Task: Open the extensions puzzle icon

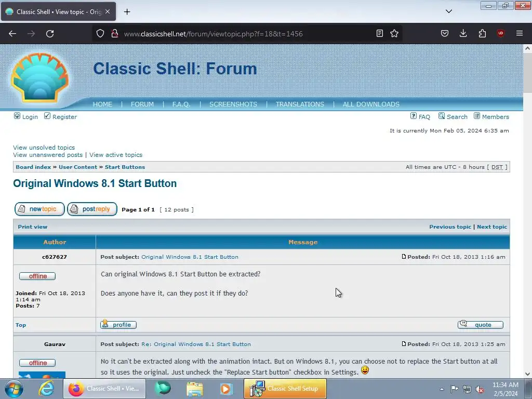Action: tap(482, 33)
